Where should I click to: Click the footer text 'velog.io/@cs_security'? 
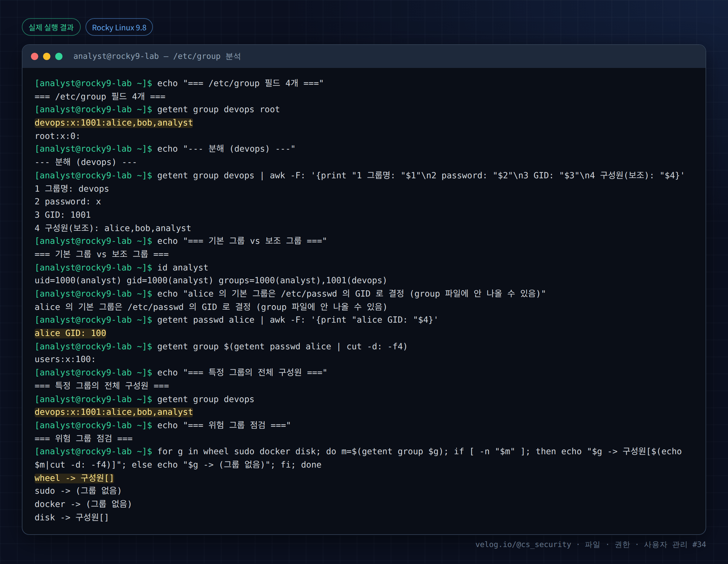pyautogui.click(x=523, y=544)
